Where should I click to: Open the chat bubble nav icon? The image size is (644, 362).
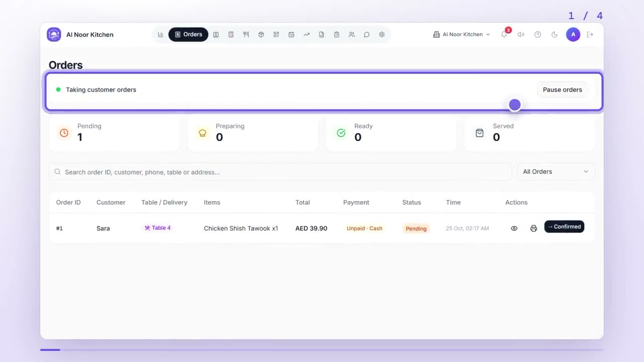point(367,35)
